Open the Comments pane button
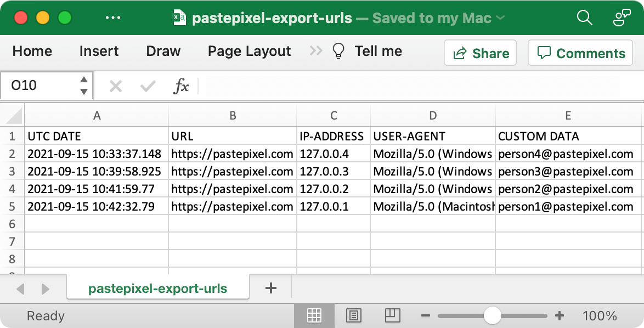The width and height of the screenshot is (644, 328). click(x=580, y=53)
